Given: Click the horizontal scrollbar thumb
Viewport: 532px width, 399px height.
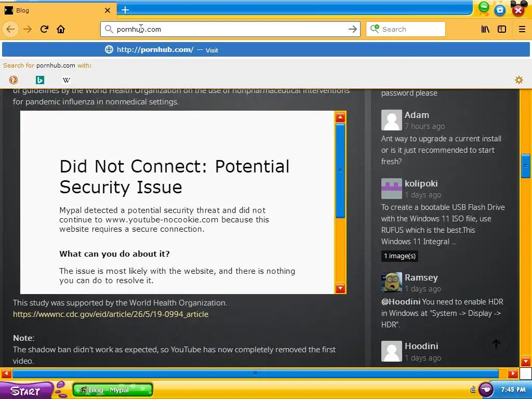Looking at the screenshot, I should (x=256, y=374).
